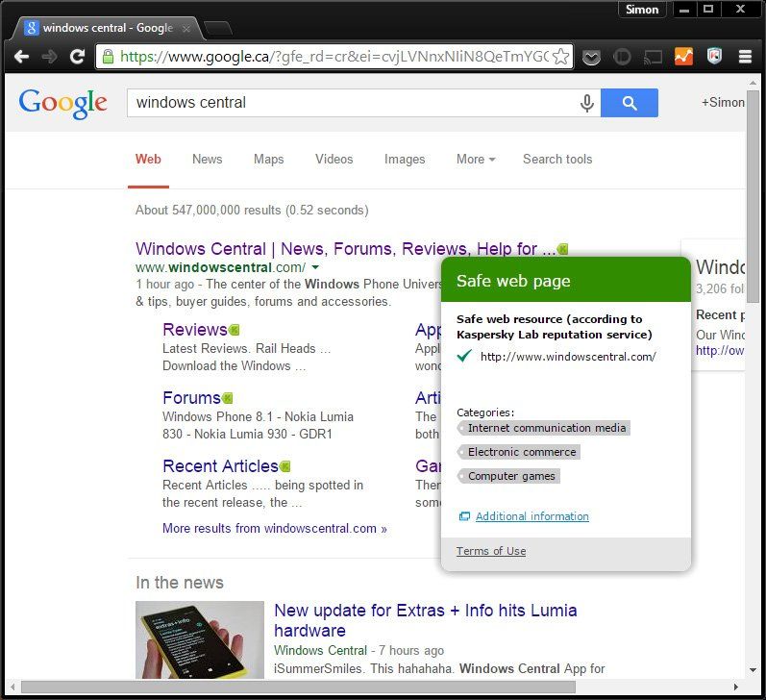Click More results from windowscentral.com
The width and height of the screenshot is (766, 700).
pos(275,529)
